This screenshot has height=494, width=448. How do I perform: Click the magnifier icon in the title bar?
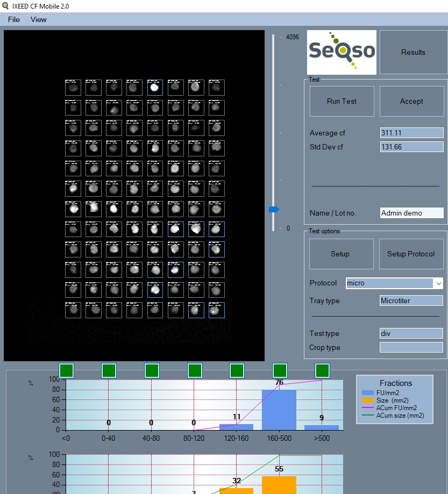pyautogui.click(x=6, y=6)
